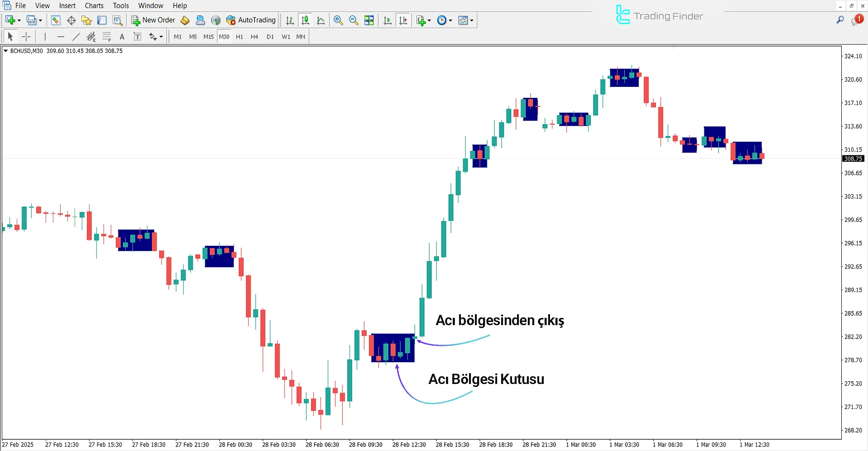The height and width of the screenshot is (451, 868).
Task: Select the Horizontal Line drawing tool
Action: (61, 37)
